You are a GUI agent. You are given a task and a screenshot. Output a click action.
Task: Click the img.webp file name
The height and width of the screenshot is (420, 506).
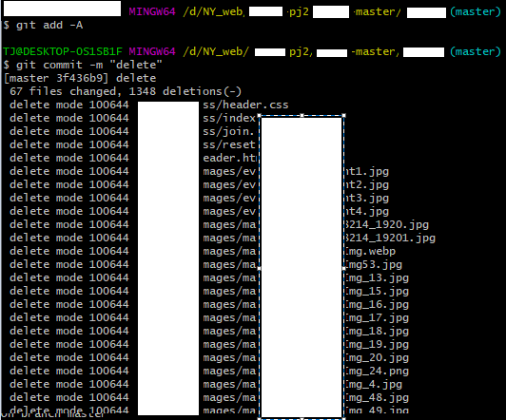(x=370, y=251)
